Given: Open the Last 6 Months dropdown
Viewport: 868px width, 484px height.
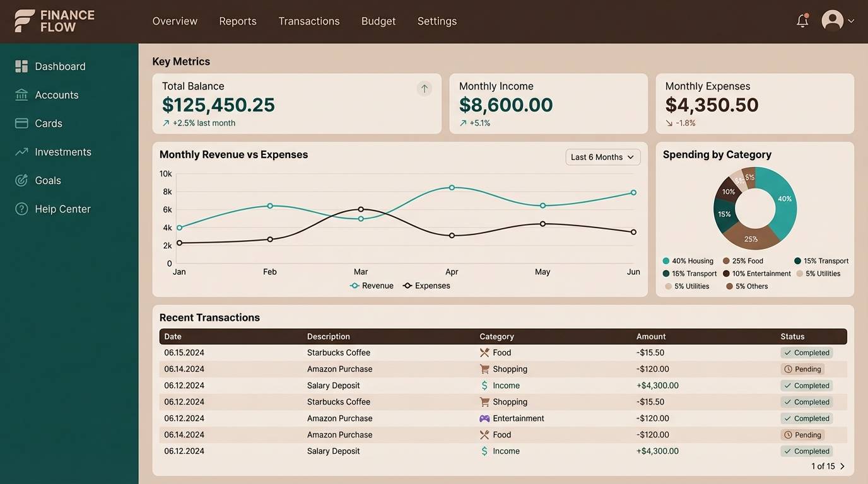Looking at the screenshot, I should coord(602,156).
